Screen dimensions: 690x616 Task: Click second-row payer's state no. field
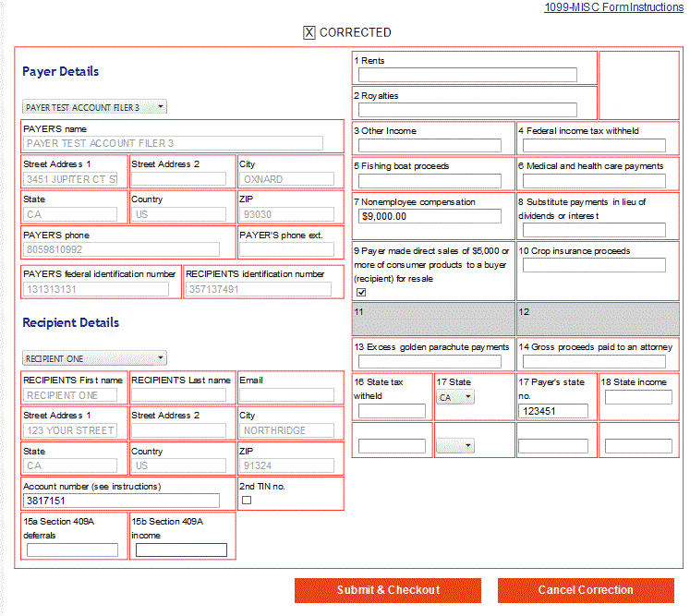click(x=553, y=446)
